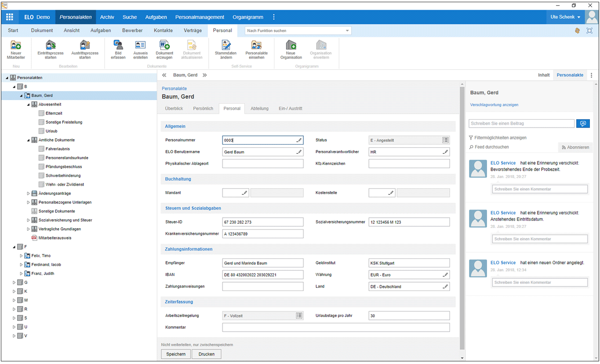This screenshot has height=364, width=600.
Task: Select Franz, Judith in the tree
Action: [43, 273]
